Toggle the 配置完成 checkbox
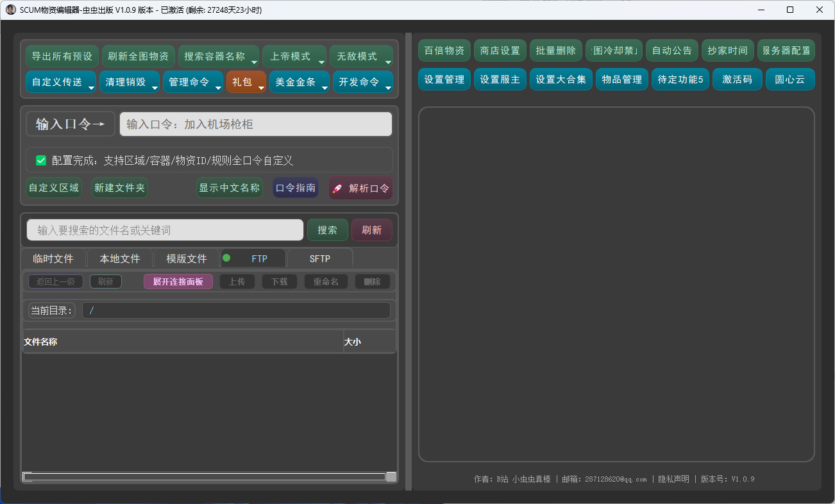 [41, 160]
